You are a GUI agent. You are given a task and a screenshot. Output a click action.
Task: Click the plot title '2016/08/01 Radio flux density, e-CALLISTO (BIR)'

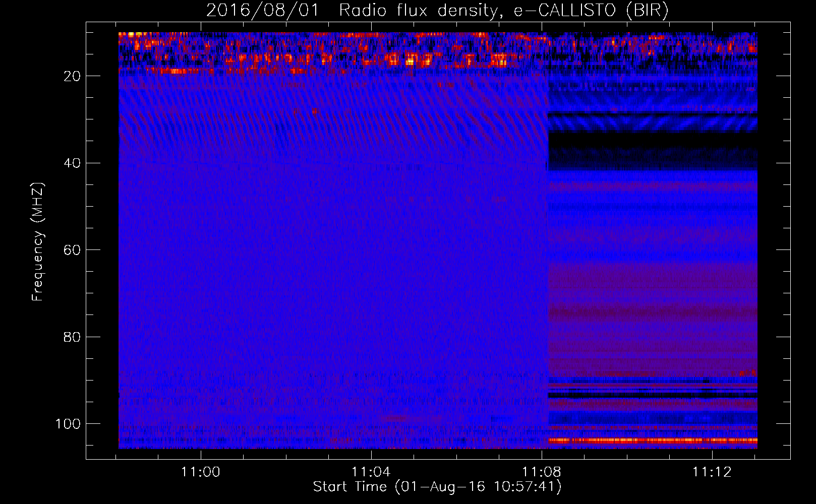click(437, 11)
